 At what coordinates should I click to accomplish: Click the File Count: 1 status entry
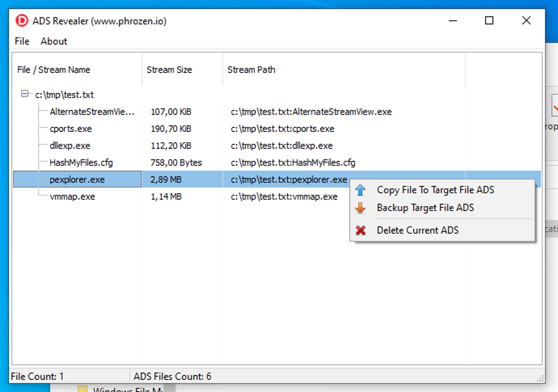[37, 377]
